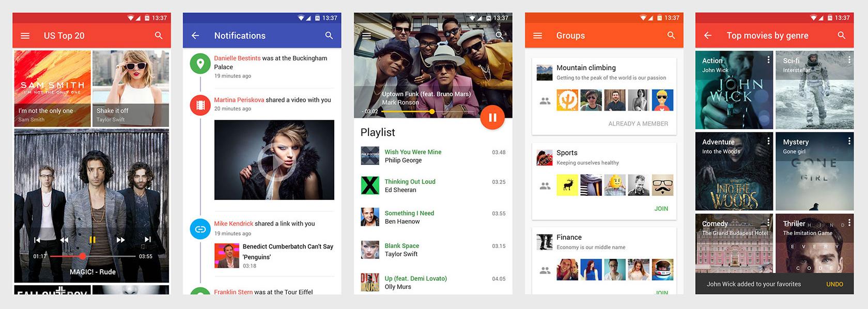868x309 pixels.
Task: Open hamburger menu over Uptown Funk cover
Action: point(367,36)
